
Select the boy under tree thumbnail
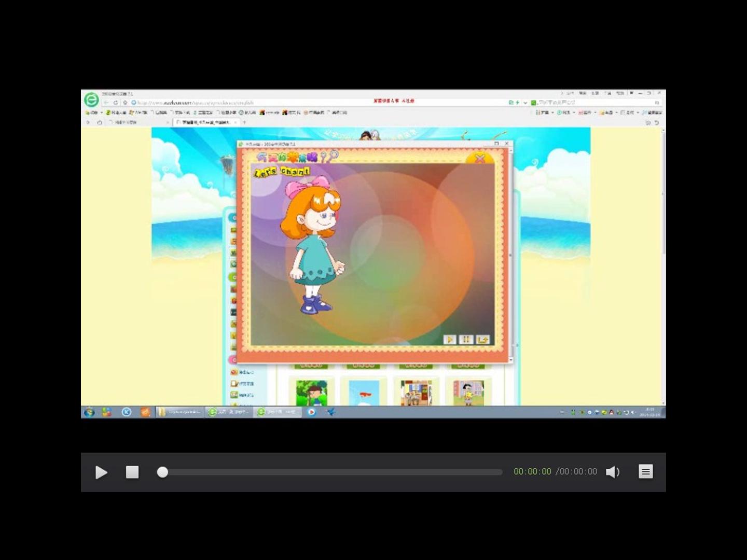tap(312, 393)
